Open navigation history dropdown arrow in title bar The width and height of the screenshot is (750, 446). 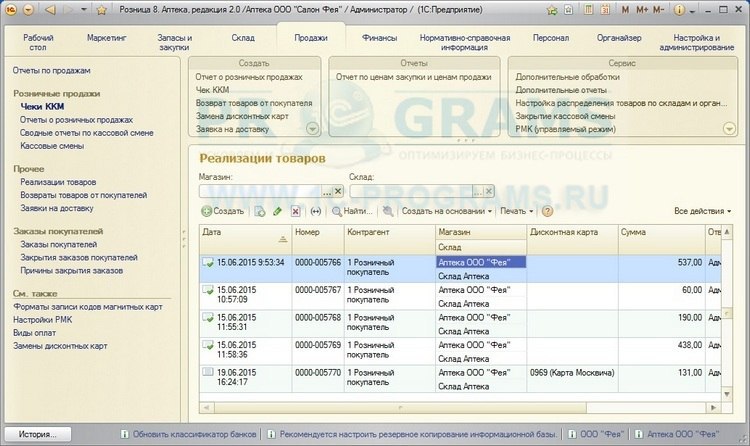(x=84, y=10)
